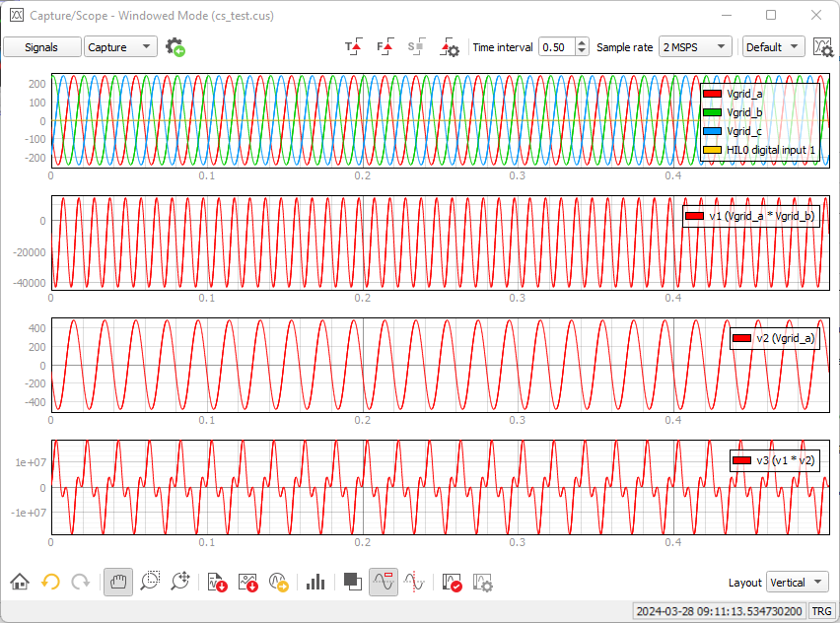
Task: Click the gear icon with green arrow
Action: point(176,47)
